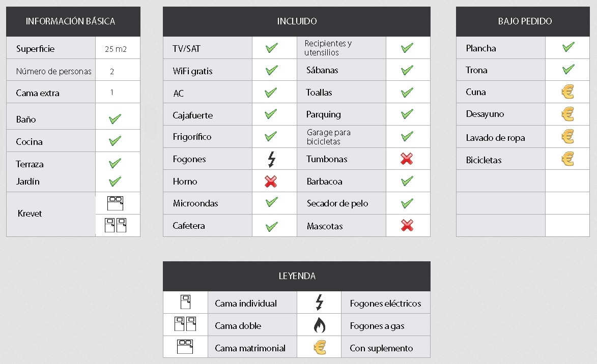
Task: Click the green checkmark for Barbacoa
Action: pyautogui.click(x=407, y=180)
